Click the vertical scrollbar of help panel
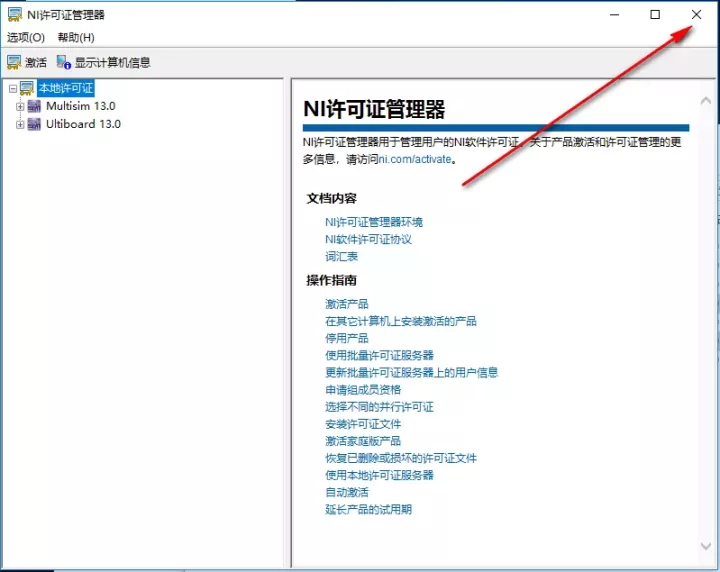 (709, 320)
